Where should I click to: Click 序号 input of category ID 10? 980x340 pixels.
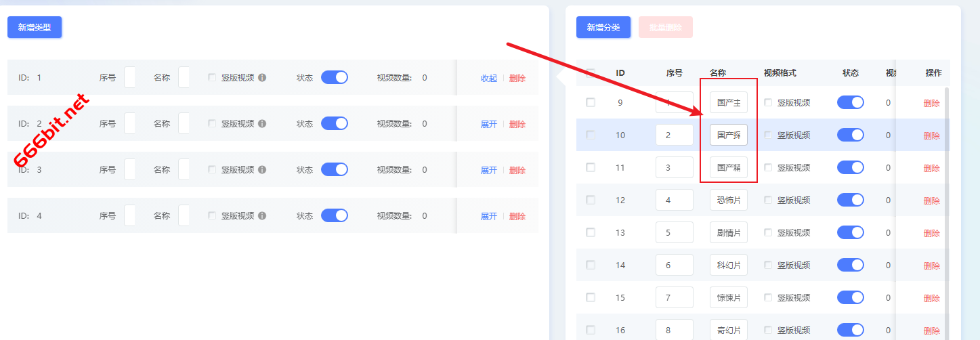[674, 135]
